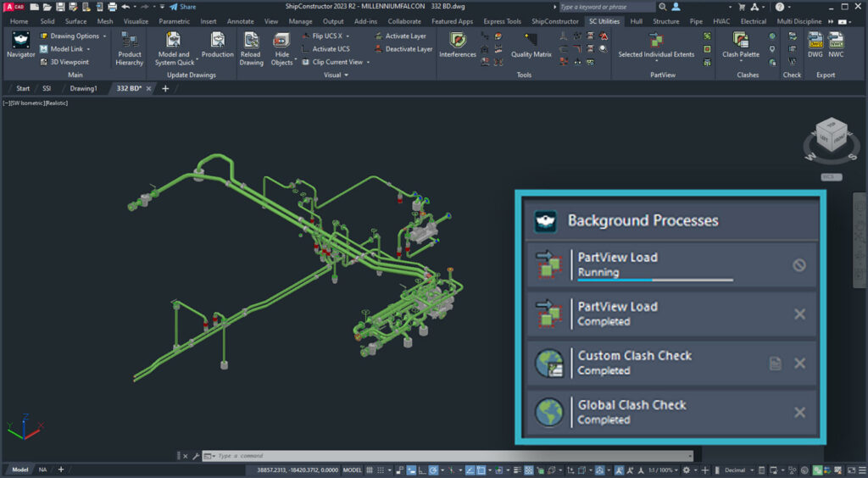Click Deactivate Layer
This screenshot has width=868, height=478.
point(403,49)
